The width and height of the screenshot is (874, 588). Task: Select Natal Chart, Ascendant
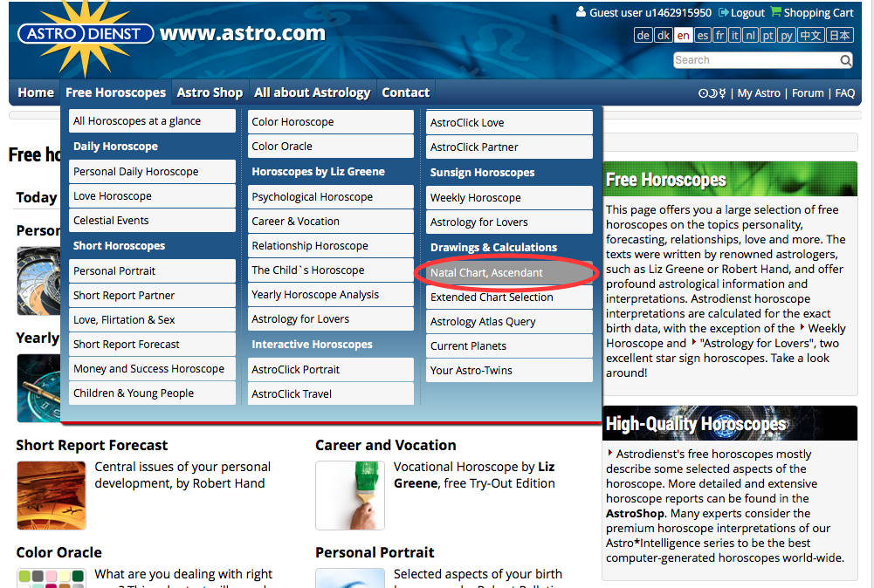tap(509, 272)
